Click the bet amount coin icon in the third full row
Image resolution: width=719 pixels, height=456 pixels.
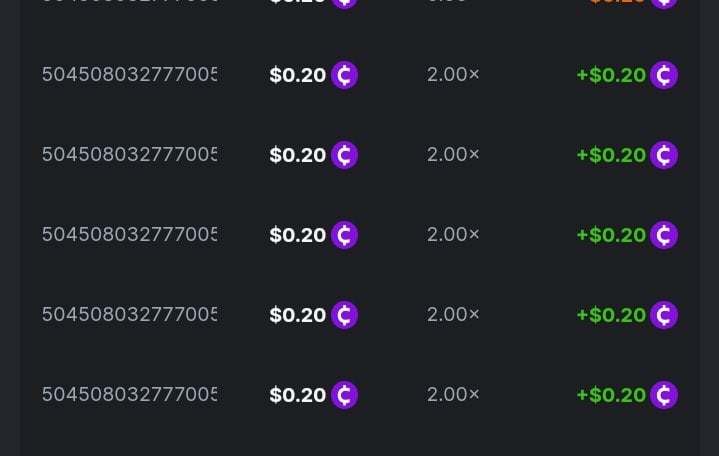click(x=344, y=235)
